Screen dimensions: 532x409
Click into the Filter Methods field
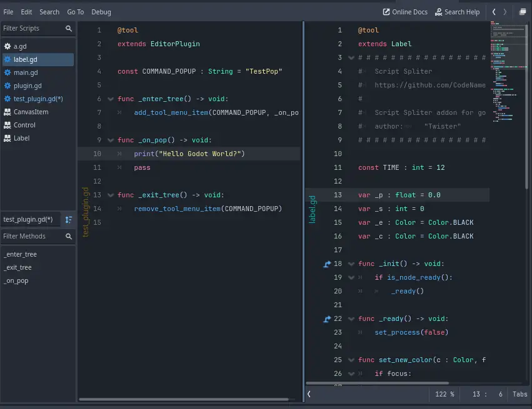click(x=31, y=237)
